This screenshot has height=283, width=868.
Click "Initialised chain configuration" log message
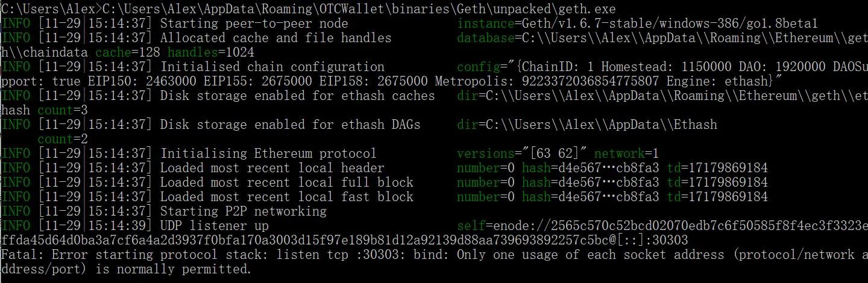click(x=272, y=67)
